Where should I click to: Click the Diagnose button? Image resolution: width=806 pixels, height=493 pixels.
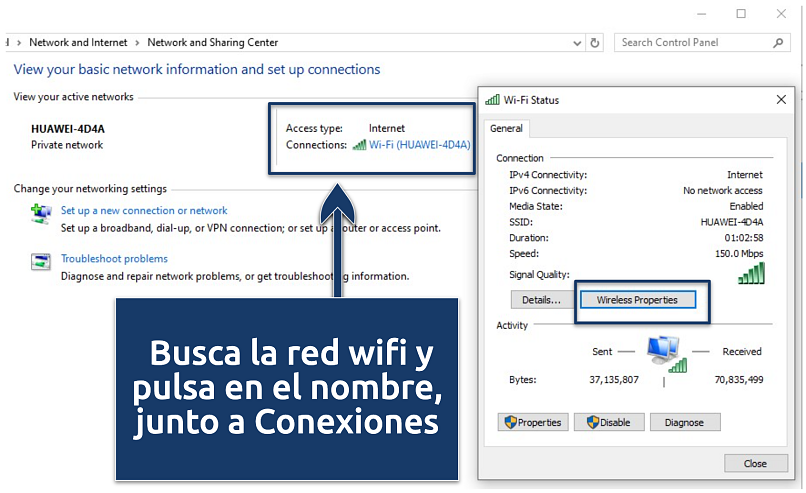[685, 422]
